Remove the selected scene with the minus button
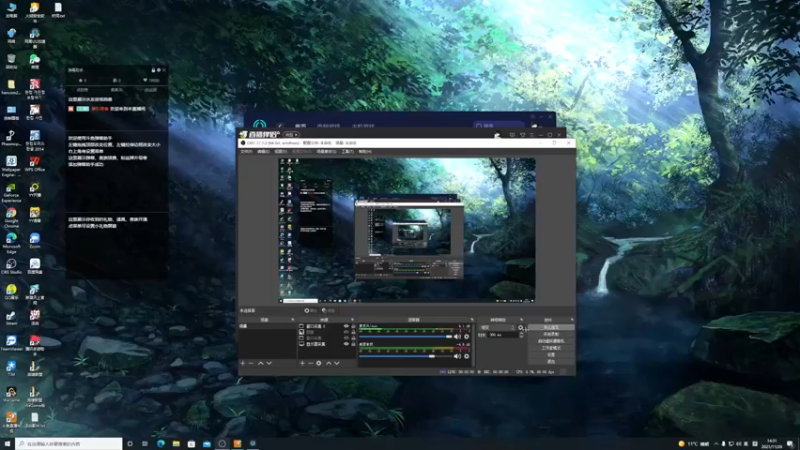The image size is (800, 450). point(251,363)
